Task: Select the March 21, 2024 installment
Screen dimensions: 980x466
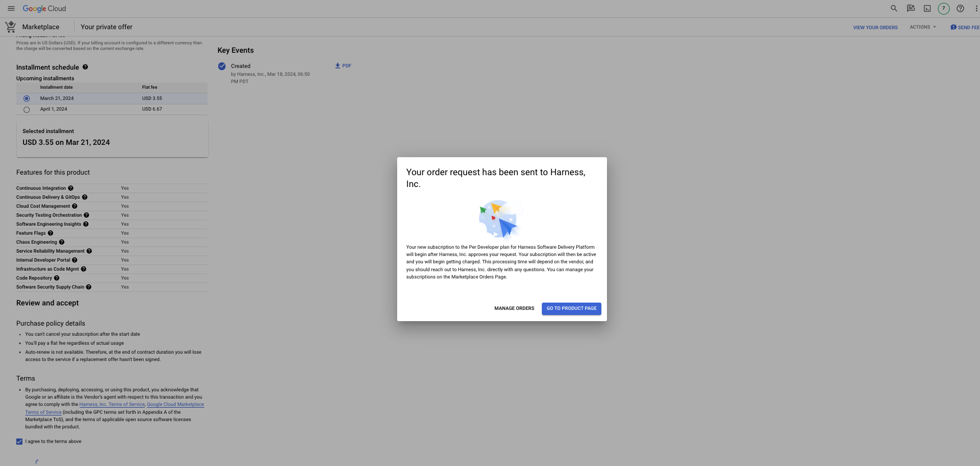Action: [26, 99]
